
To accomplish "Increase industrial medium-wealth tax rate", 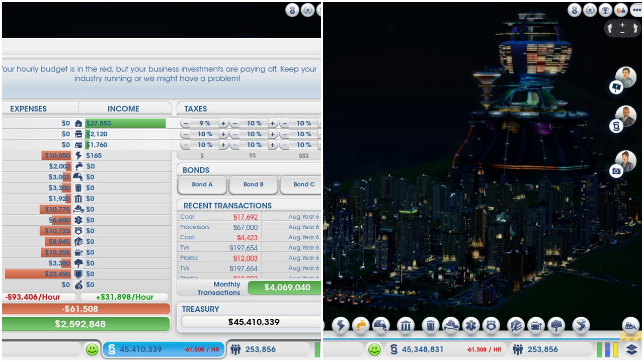I will pos(273,145).
